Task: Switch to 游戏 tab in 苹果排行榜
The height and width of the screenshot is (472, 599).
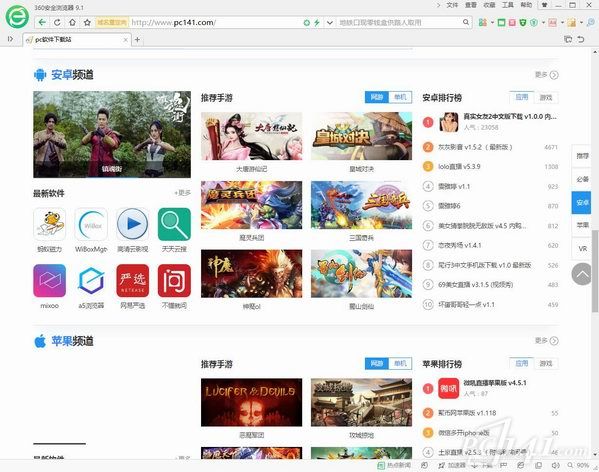Action: (x=546, y=364)
